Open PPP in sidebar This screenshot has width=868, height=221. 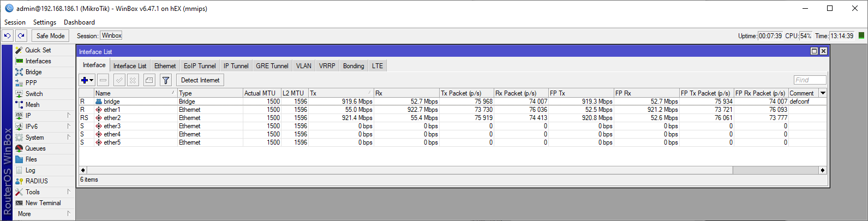tap(44, 82)
